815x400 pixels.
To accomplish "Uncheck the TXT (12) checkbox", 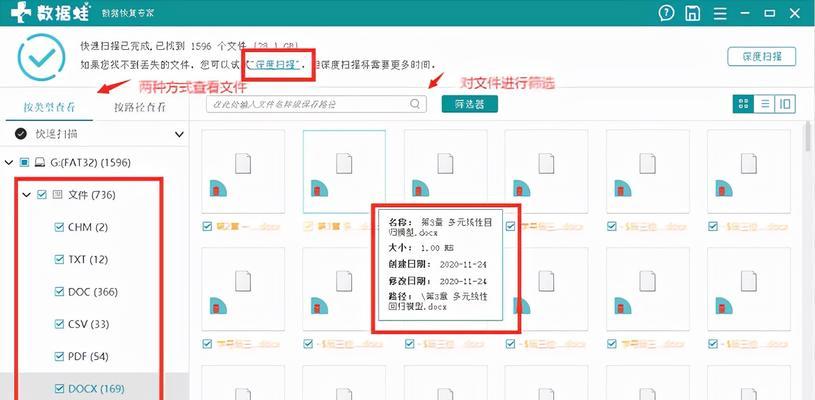I will (x=59, y=259).
